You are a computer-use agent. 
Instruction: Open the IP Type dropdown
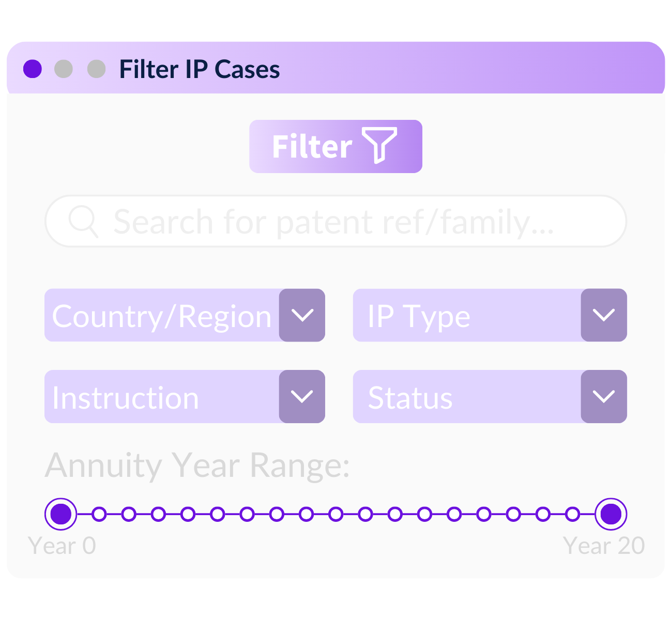coord(465,315)
